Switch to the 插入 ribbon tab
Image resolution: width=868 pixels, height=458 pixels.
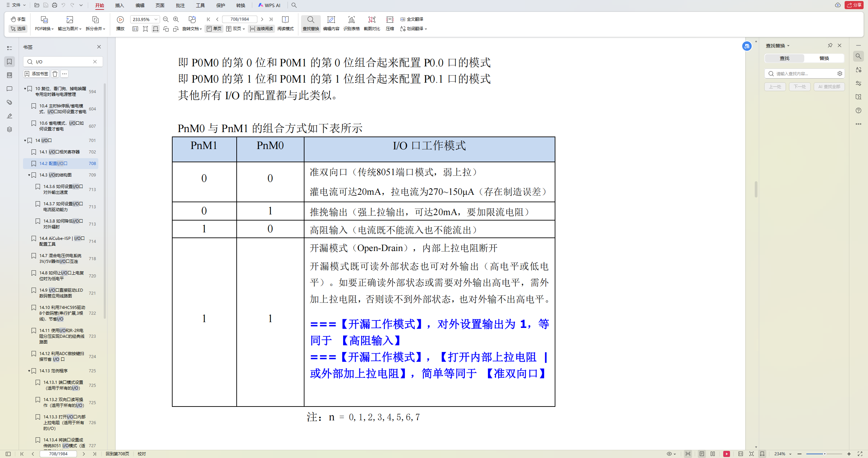119,5
